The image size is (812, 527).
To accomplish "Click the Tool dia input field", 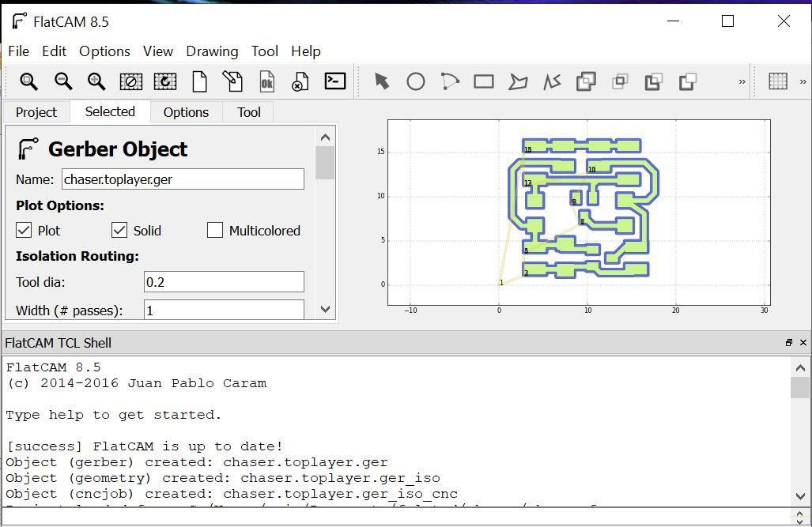I will click(224, 282).
